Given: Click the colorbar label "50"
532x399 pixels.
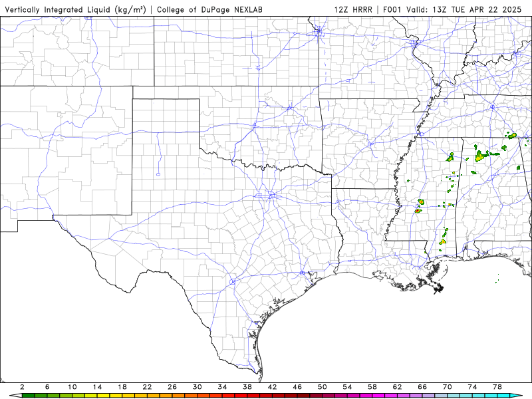Looking at the screenshot, I should click(x=323, y=387).
